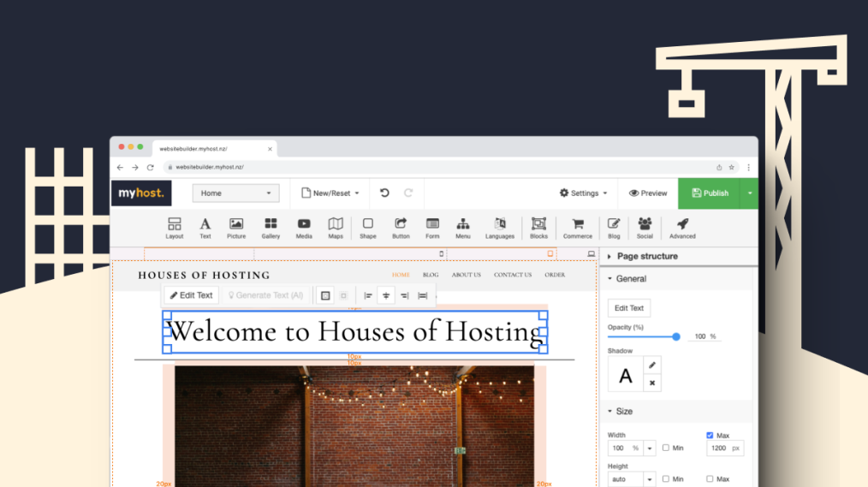Open the Blocks tool
Viewport: 868px width, 487px height.
[538, 228]
